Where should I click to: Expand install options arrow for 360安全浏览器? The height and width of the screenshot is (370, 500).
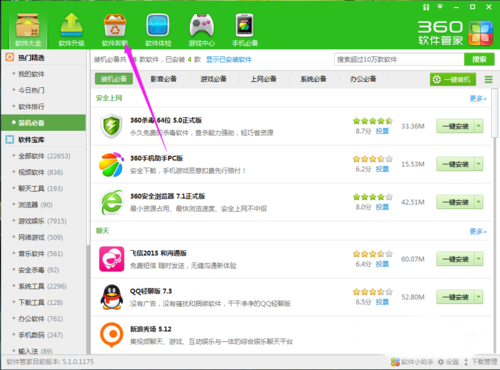(479, 202)
